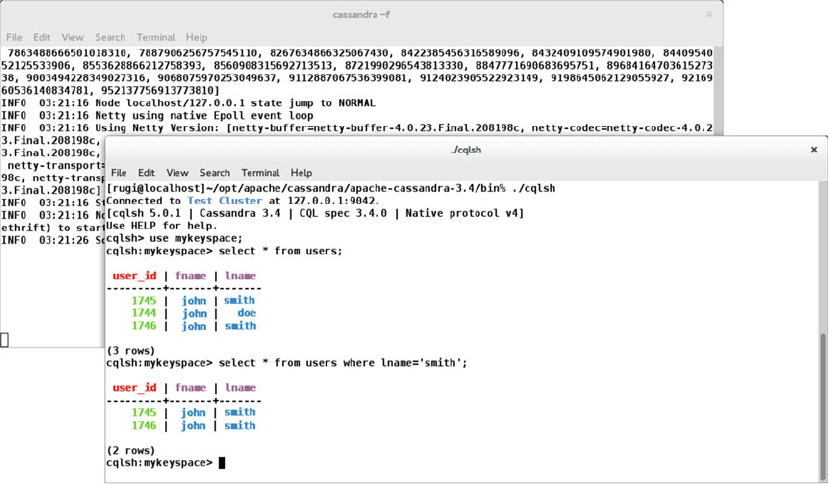Click '(2 rows)' result count

[x=131, y=451]
